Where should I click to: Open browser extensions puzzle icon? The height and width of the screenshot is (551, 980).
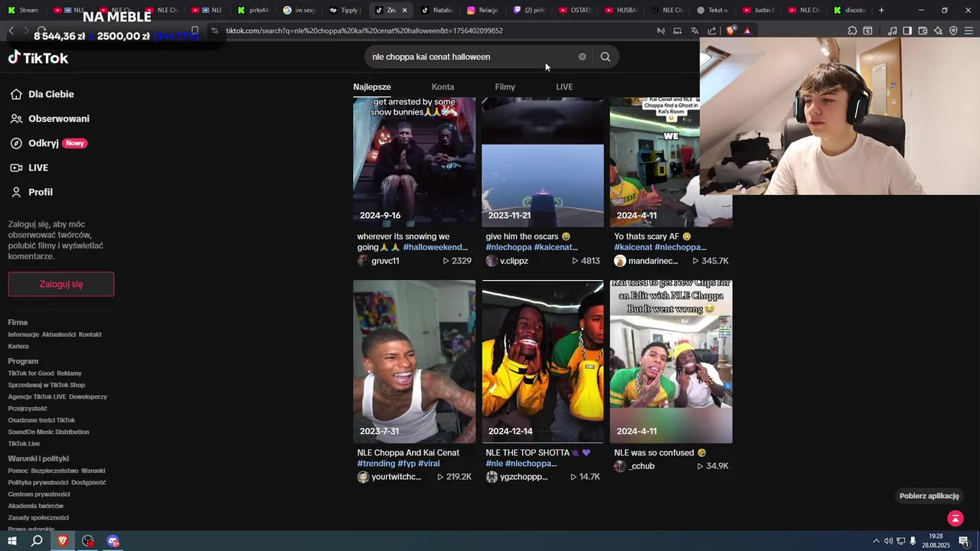point(852,31)
